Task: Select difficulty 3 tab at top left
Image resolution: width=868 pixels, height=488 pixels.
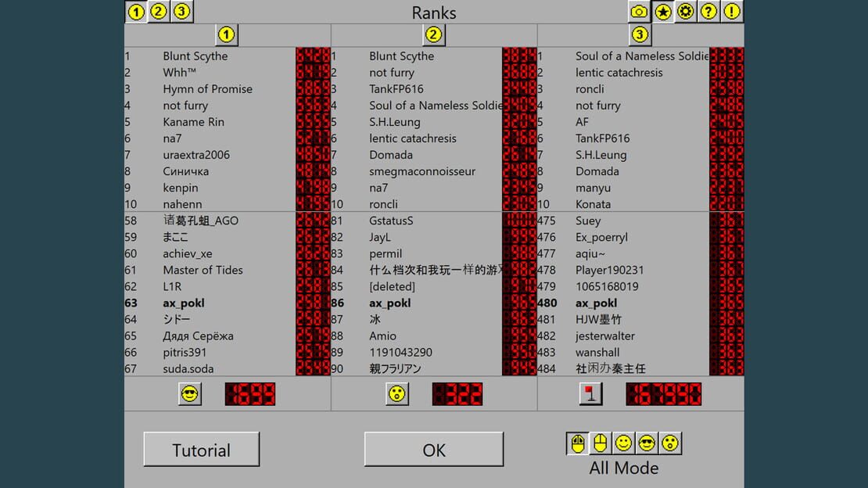Action: [181, 12]
